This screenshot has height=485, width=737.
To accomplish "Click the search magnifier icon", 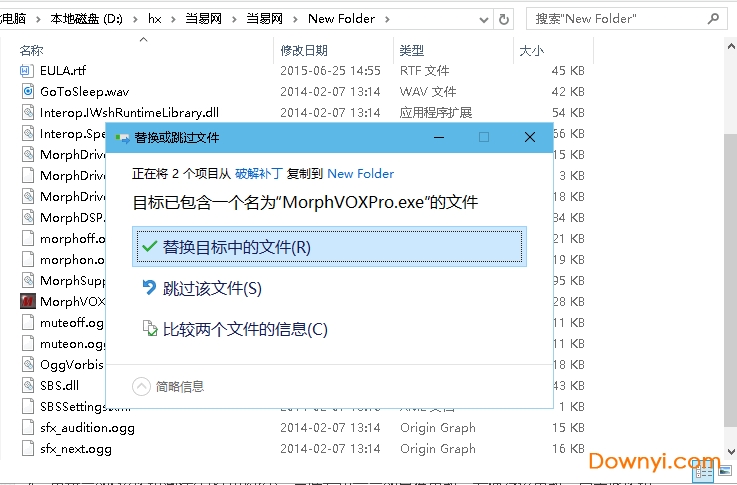I will (712, 18).
